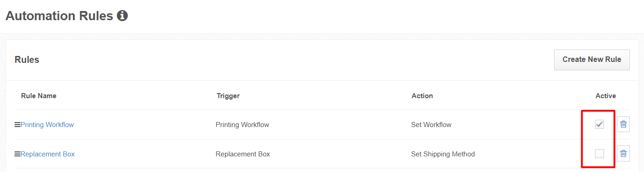Click the Rules panel heading

[x=27, y=60]
